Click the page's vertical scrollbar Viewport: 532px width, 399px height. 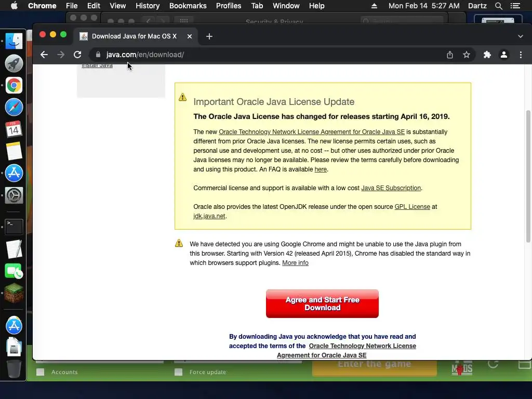coord(528,177)
